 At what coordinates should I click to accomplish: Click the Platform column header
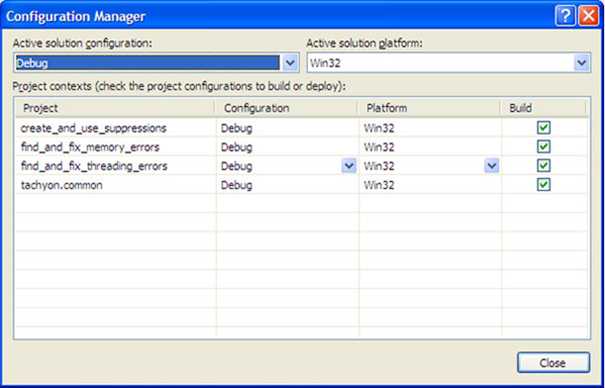[429, 108]
